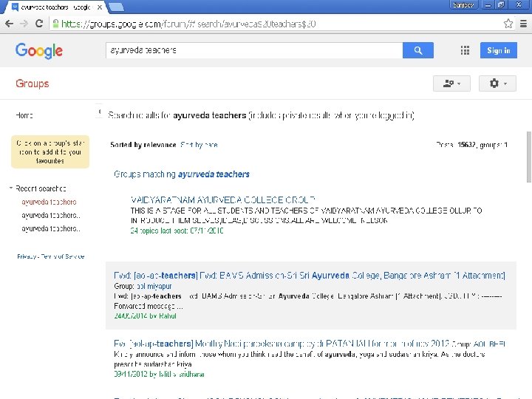
Task: Open the Google apps grid icon
Action: coord(465,50)
